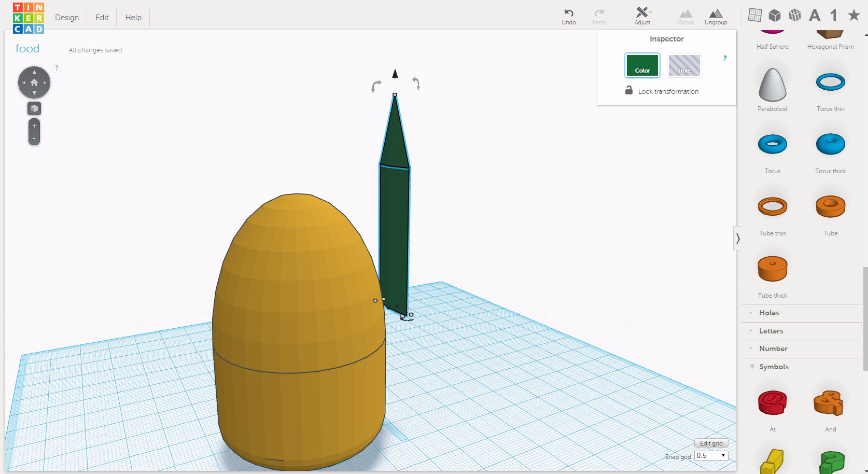Screen dimensions: 868x474
Task: Open the number 1 shapes icon
Action: point(834,16)
